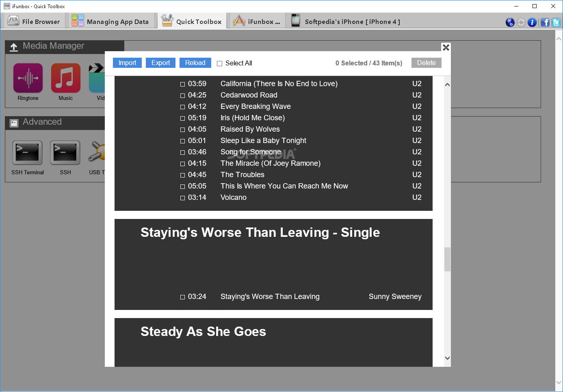Check the California (There Is No End to Love) checkbox
Screen dimensions: 563x392
(x=183, y=84)
